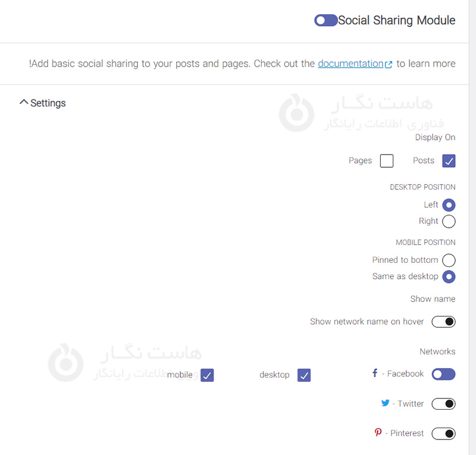
Task: Toggle the Facebook network switch
Action: click(x=443, y=374)
